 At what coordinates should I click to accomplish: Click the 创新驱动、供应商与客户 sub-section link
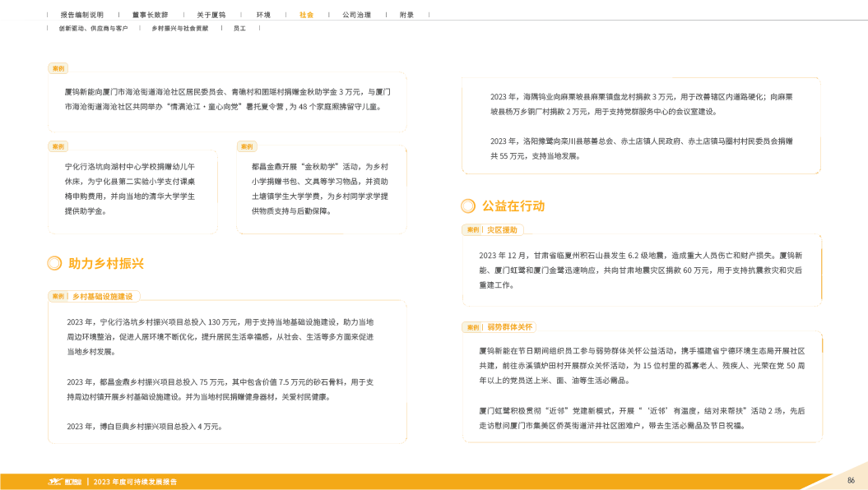93,28
